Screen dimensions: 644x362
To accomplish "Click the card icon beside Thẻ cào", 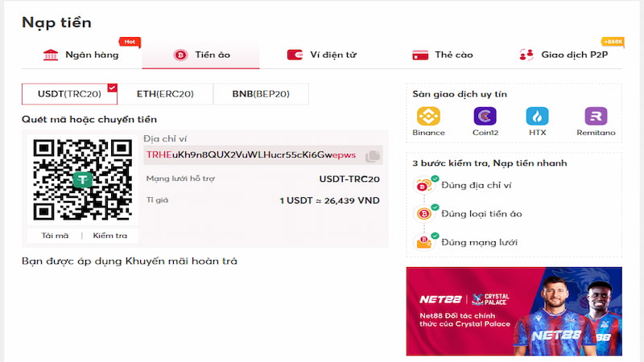I will pos(419,55).
